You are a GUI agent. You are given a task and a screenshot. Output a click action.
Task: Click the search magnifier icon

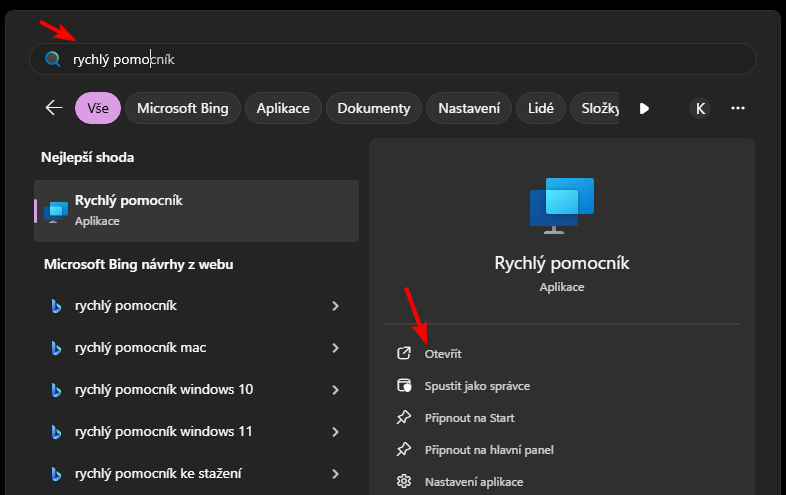(52, 59)
